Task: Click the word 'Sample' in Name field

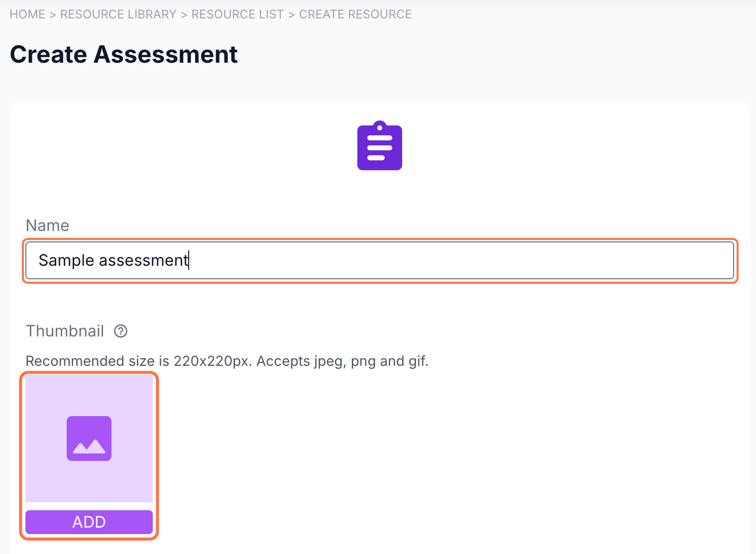Action: tap(66, 260)
